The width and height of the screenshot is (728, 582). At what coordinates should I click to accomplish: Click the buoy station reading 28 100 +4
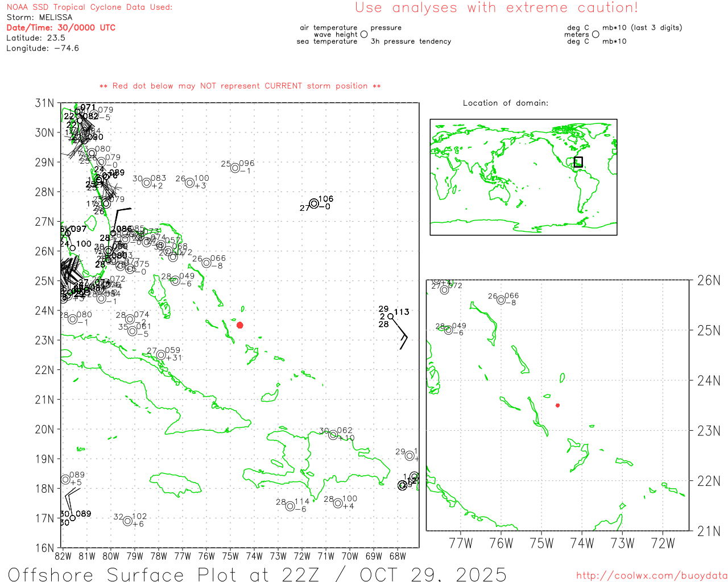338,503
